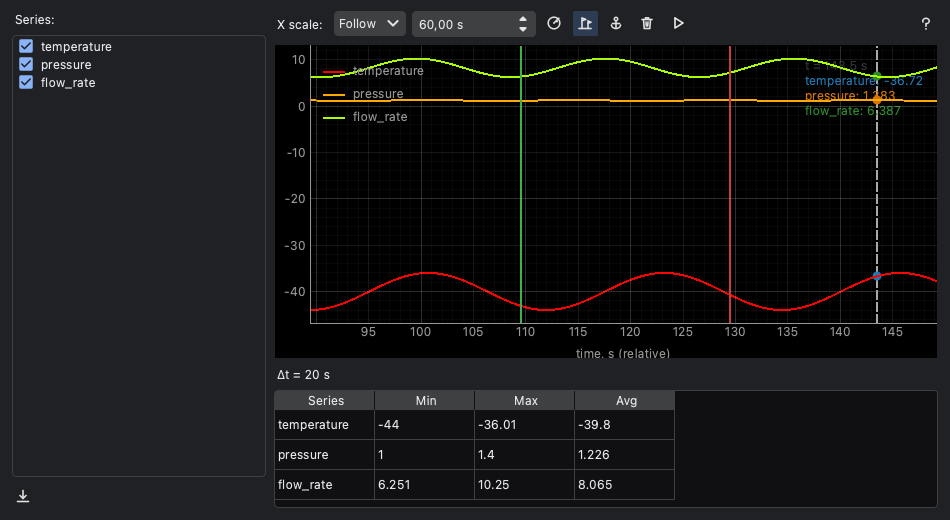Click the red vertical marker line
Screen dimensions: 950x520
(730, 184)
